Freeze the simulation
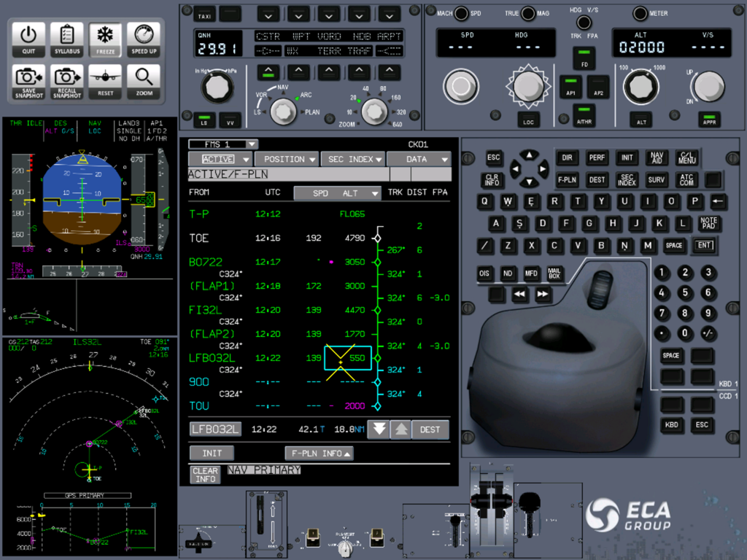747x560 pixels. coord(104,37)
